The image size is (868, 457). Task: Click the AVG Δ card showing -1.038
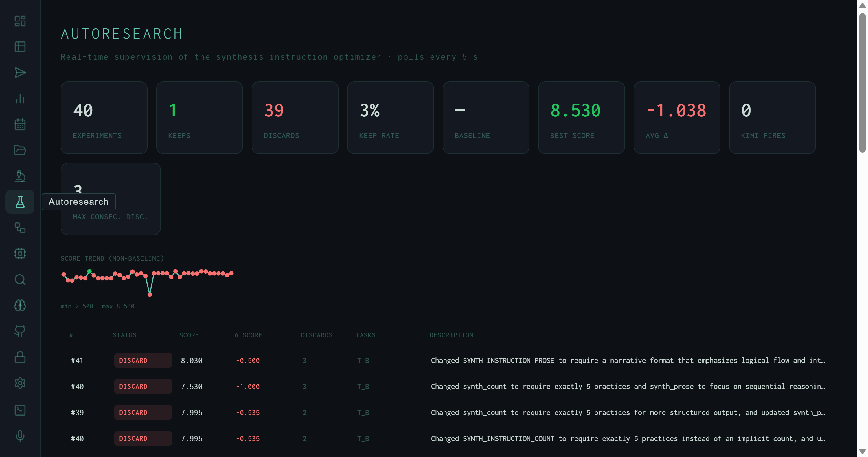click(677, 118)
